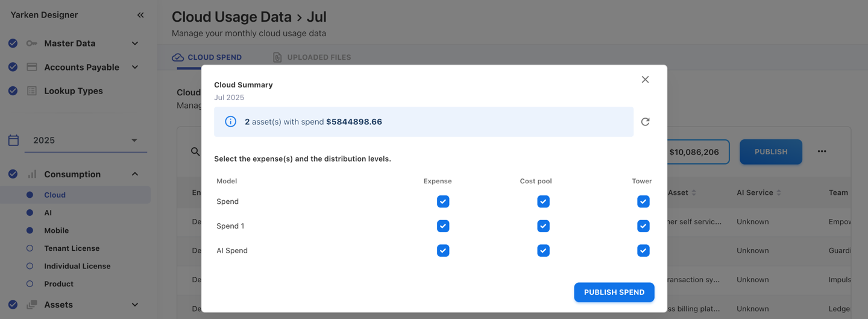Open Lookup Types in sidebar
868x319 pixels.
coord(73,91)
